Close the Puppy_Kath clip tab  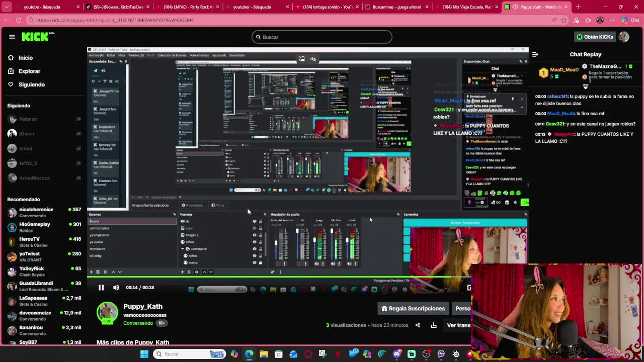coord(566,7)
